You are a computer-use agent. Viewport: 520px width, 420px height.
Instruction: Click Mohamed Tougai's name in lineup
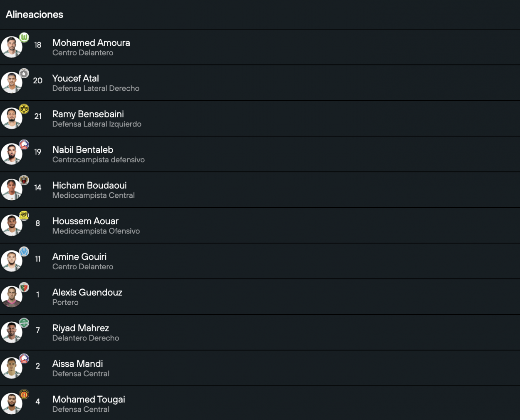89,399
